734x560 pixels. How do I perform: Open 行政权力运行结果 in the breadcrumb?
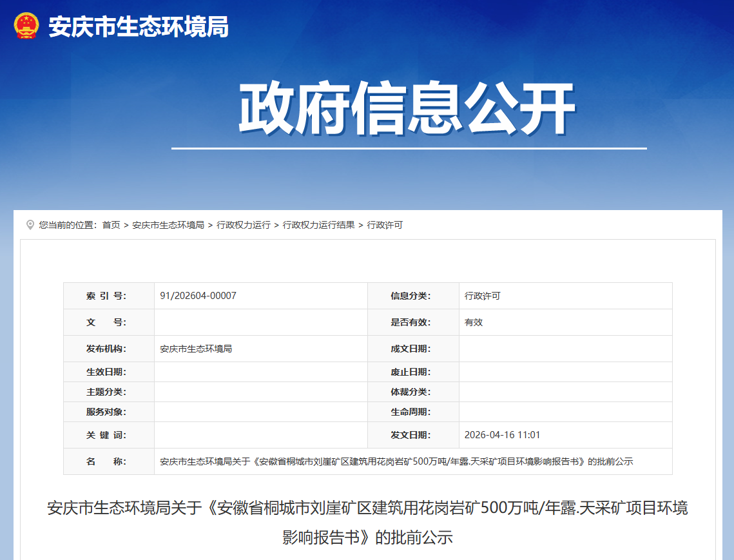[x=318, y=225]
